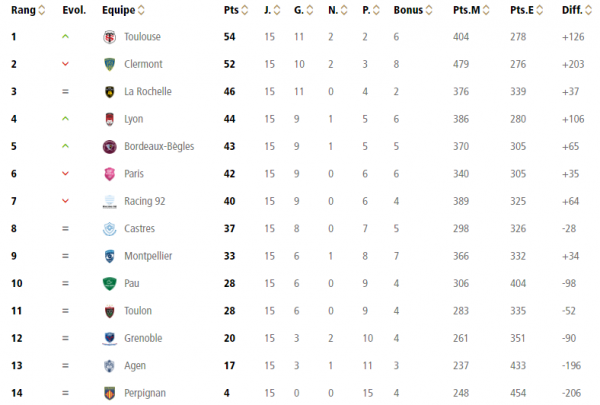Click the Lyon team logo

point(109,119)
